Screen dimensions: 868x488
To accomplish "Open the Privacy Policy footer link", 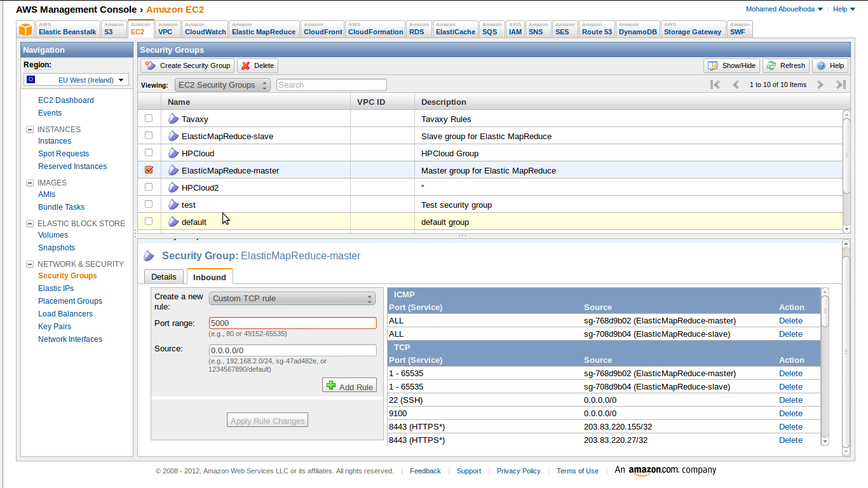I will point(519,471).
